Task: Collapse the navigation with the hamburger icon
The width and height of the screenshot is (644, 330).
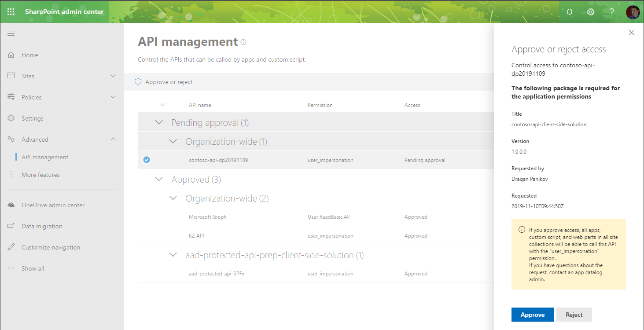Action: pyautogui.click(x=11, y=33)
